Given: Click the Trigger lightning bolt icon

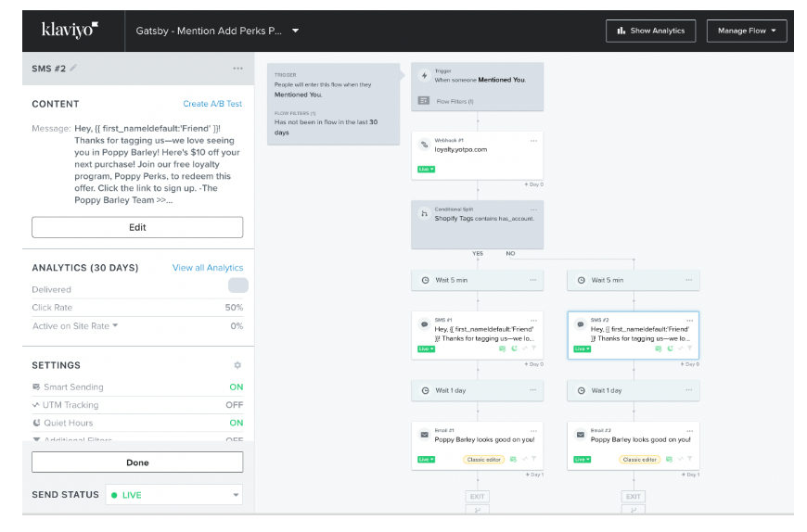Looking at the screenshot, I should [x=424, y=76].
